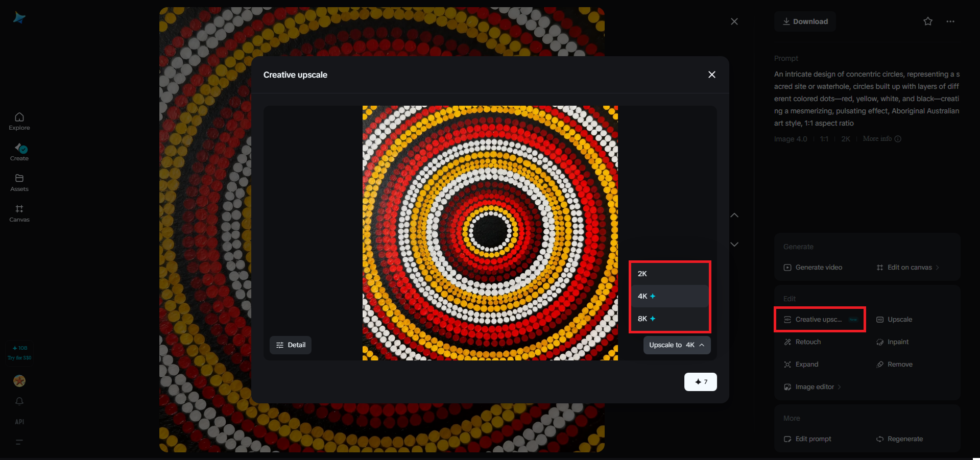Viewport: 980px width, 460px height.
Task: Click the Dreamina logo in the sidebar
Action: pos(19,18)
